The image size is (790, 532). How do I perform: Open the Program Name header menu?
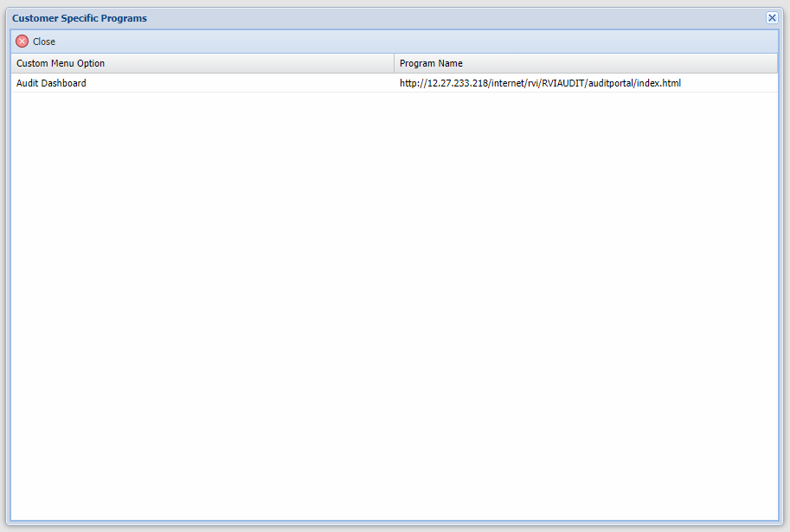click(x=769, y=63)
